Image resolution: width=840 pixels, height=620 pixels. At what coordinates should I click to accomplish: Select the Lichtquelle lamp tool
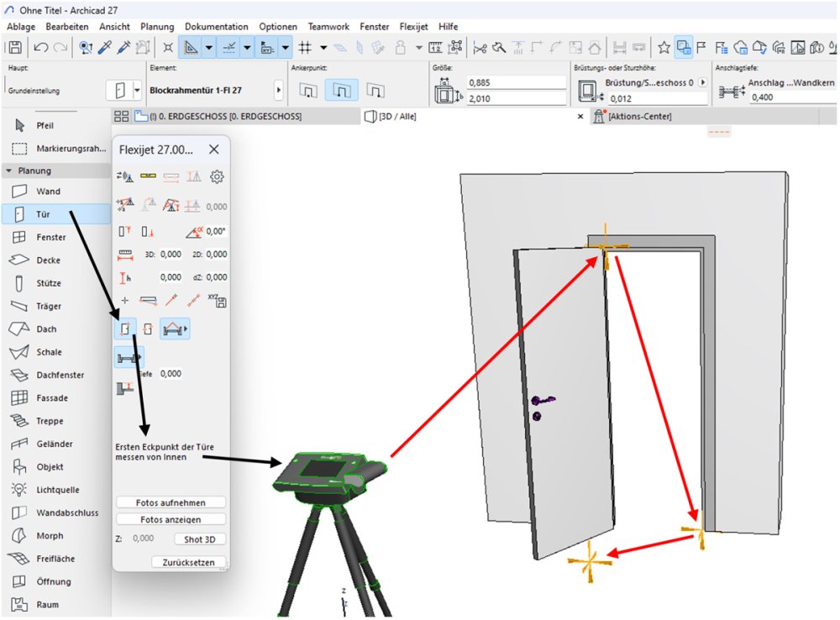55,490
